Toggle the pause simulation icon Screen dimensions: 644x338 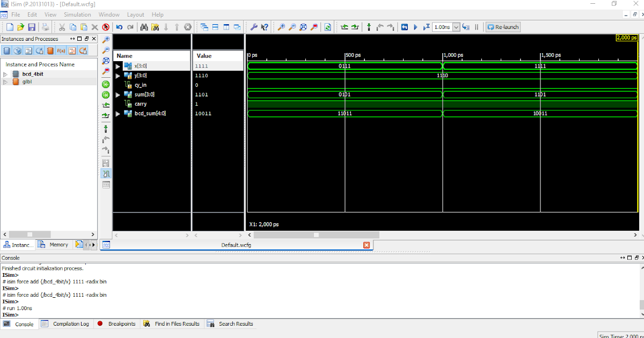point(477,27)
